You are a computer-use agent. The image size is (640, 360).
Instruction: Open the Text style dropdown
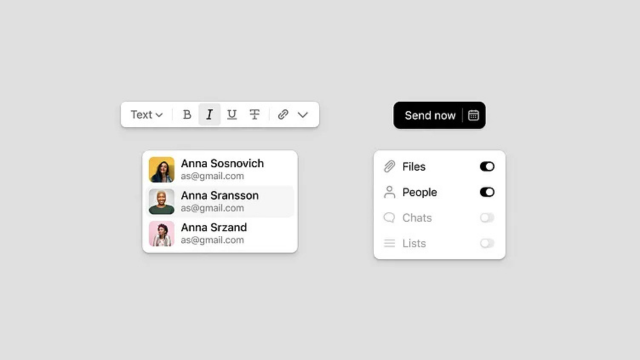pyautogui.click(x=147, y=115)
